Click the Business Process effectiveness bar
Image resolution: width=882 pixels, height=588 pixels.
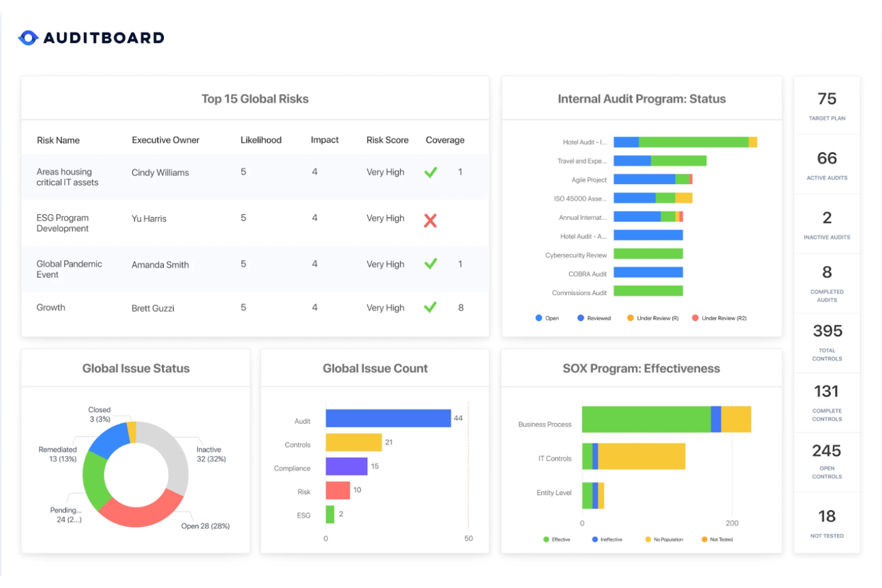point(666,419)
